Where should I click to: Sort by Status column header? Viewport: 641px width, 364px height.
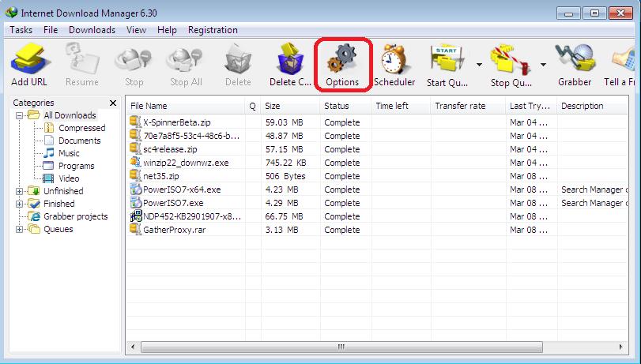pyautogui.click(x=346, y=106)
